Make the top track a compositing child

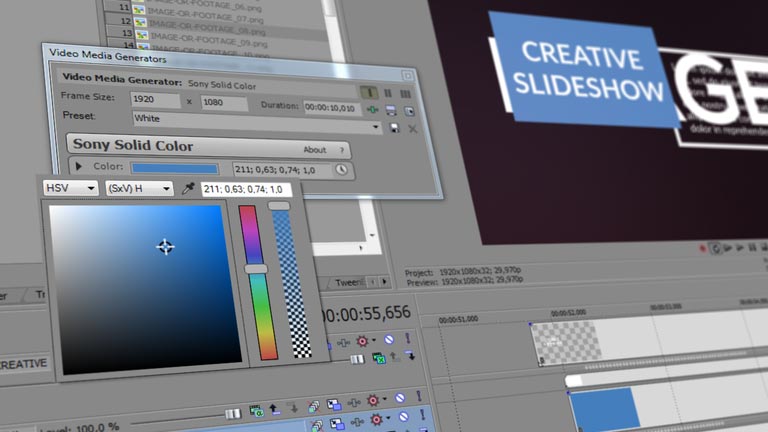point(410,355)
